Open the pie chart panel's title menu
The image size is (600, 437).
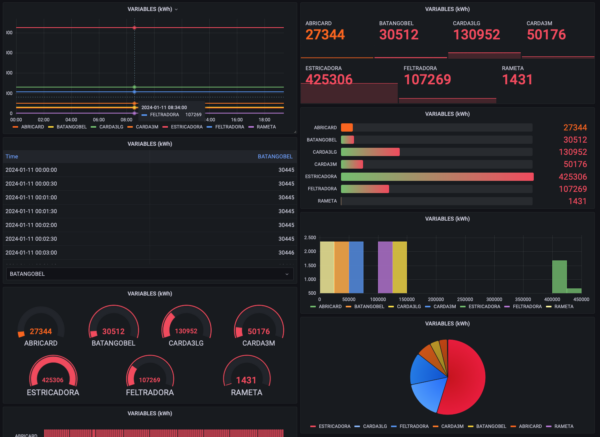(447, 324)
